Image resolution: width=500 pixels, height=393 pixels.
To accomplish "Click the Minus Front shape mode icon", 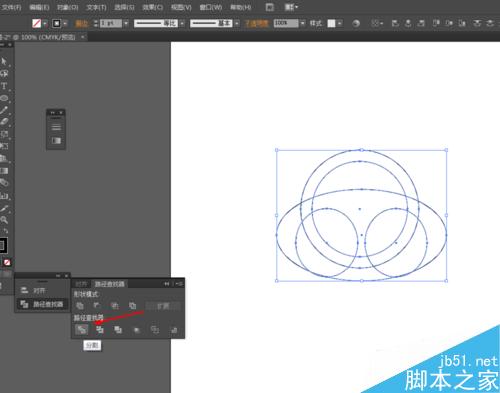I will click(x=97, y=305).
